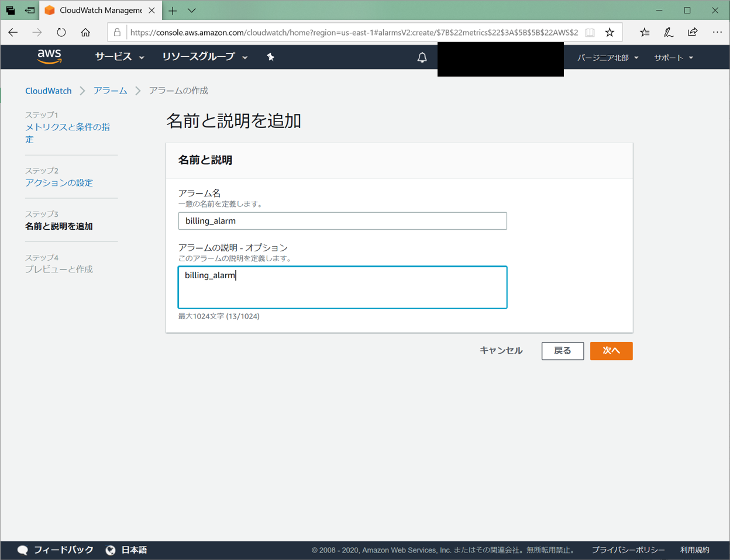
Task: Click the tabs set aside icon
Action: [11, 11]
